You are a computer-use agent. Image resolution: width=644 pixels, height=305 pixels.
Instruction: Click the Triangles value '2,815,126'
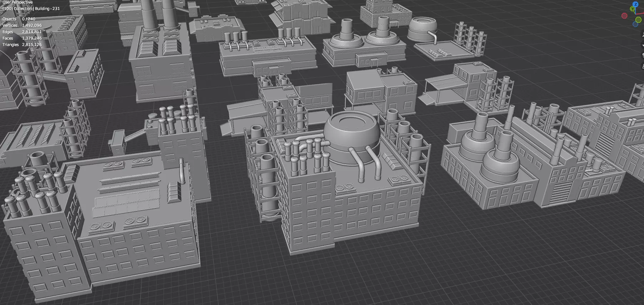[x=32, y=45]
